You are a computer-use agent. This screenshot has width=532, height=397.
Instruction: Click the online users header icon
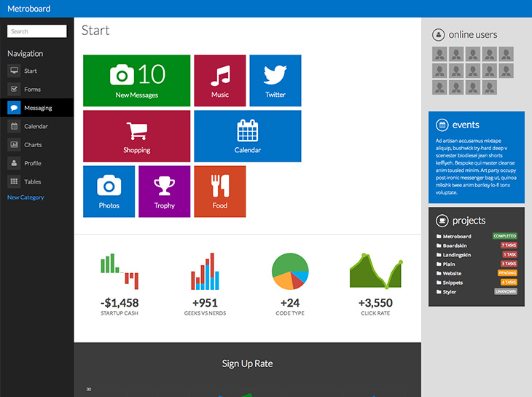pyautogui.click(x=439, y=34)
